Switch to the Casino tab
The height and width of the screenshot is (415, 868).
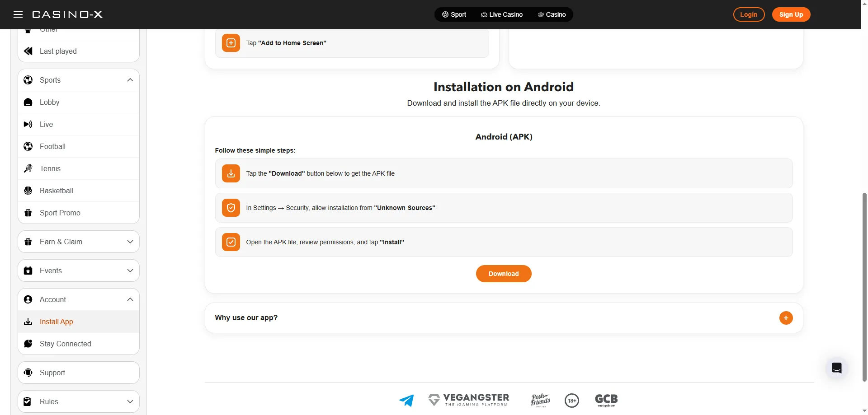click(552, 14)
